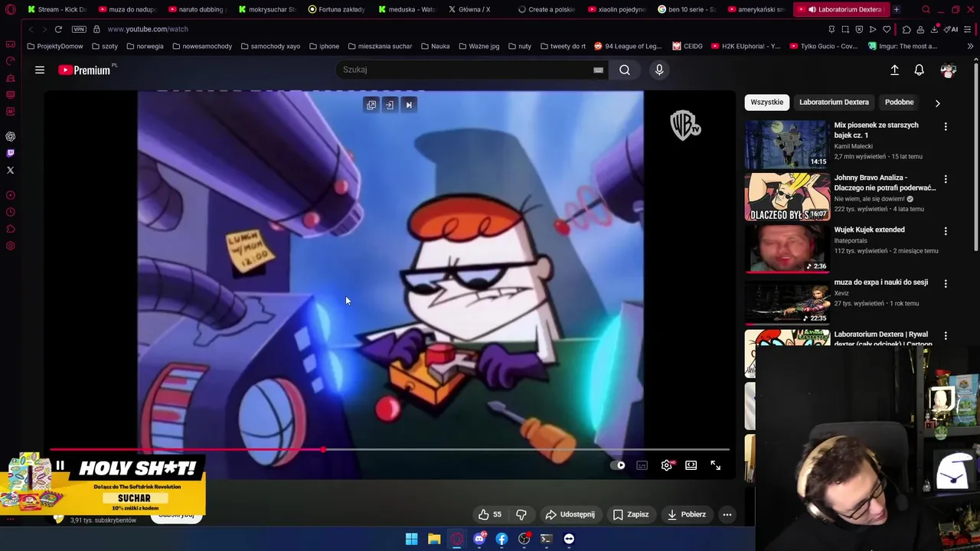
Task: Open Discord from the taskbar
Action: [x=479, y=539]
